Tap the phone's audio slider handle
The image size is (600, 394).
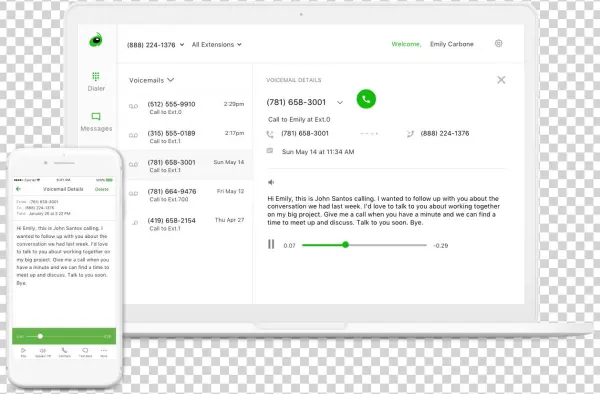pos(40,336)
